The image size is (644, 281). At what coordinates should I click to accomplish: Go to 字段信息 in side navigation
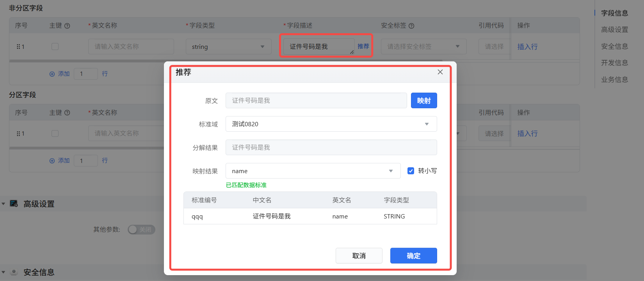[615, 13]
